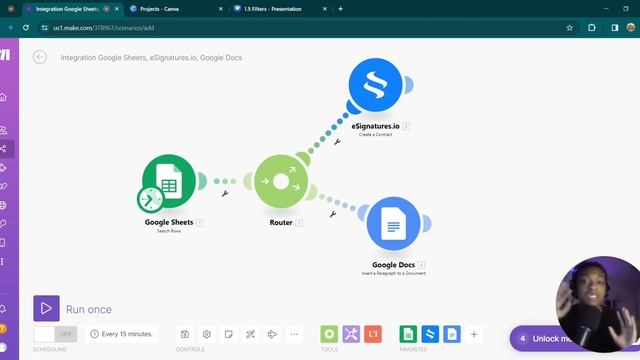Set filter wrench between Google Sheets and Router

[225, 193]
